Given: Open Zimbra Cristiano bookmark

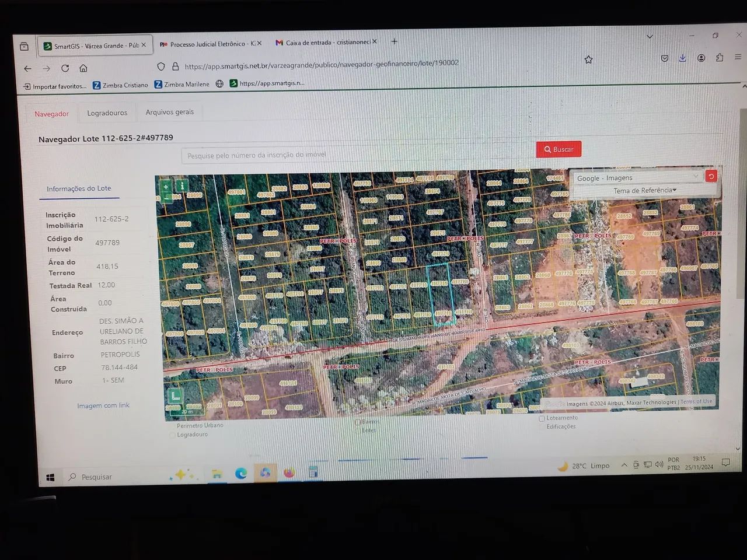Looking at the screenshot, I should click(120, 85).
